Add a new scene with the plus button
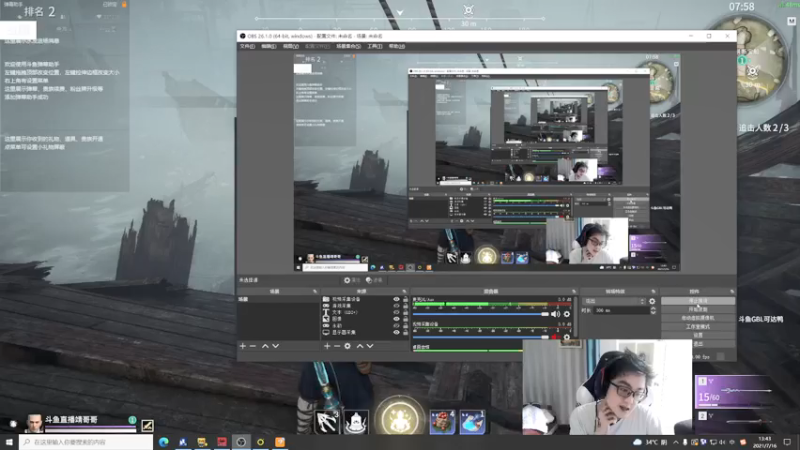Screen dimensions: 800x450 pyautogui.click(x=243, y=346)
